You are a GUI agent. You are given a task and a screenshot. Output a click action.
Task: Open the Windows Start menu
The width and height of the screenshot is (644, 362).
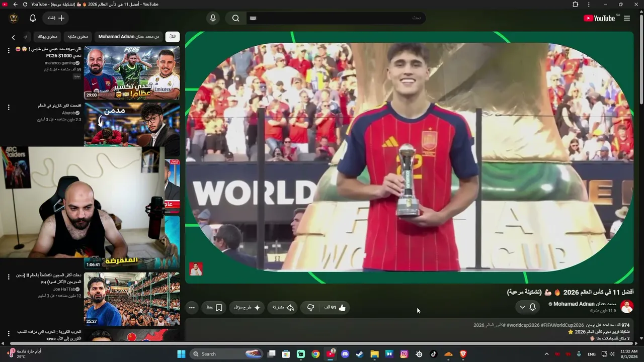[181, 354]
